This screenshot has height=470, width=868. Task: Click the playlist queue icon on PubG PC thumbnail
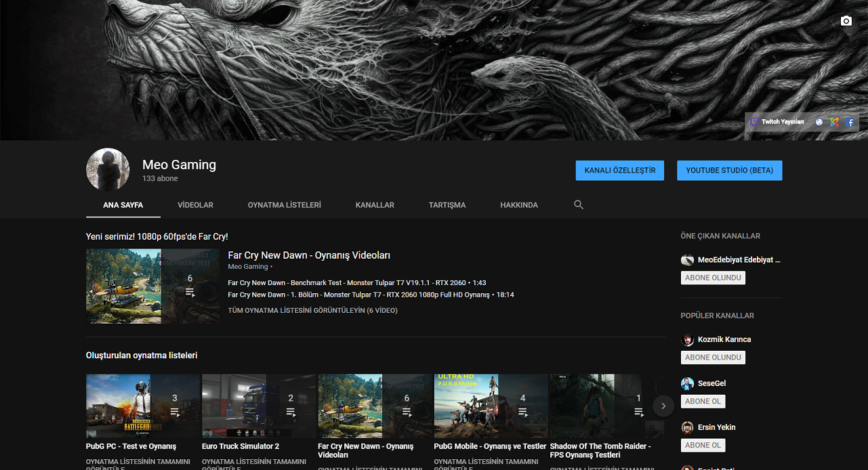coord(175,412)
